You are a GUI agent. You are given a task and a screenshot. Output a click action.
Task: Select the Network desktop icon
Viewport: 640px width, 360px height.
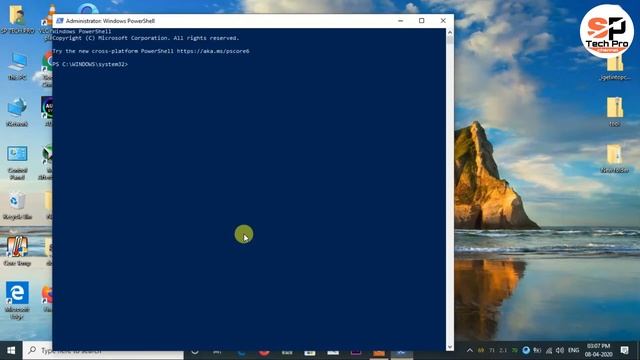[17, 112]
